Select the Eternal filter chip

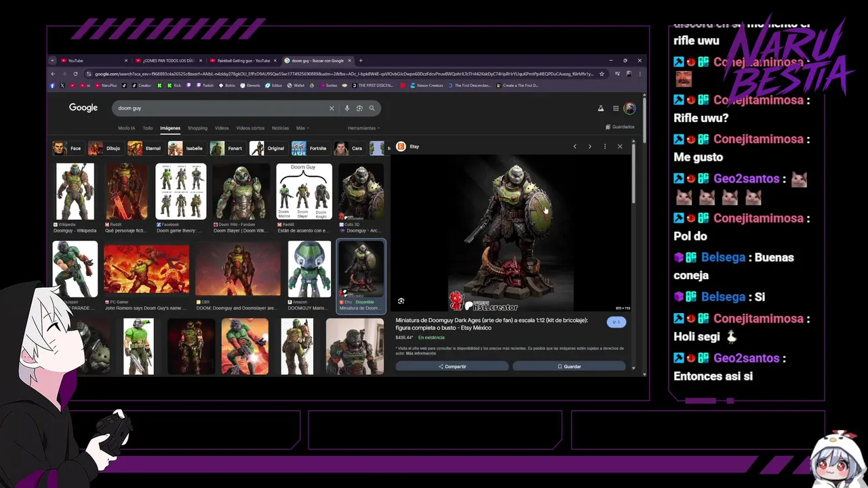coord(145,148)
